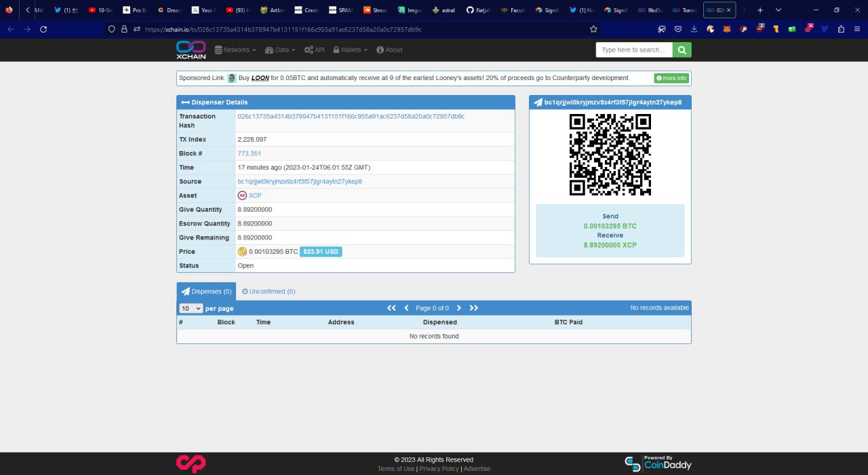Open the Terms of Use footer link
The height and width of the screenshot is (475, 868).
pos(396,469)
